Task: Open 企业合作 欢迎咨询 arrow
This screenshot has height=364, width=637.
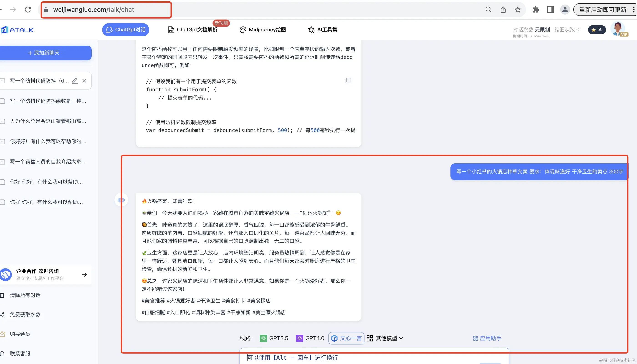Action: [84, 274]
